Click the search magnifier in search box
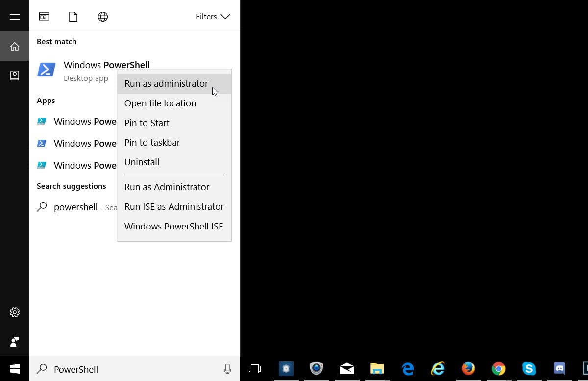This screenshot has height=381, width=588. pos(43,368)
